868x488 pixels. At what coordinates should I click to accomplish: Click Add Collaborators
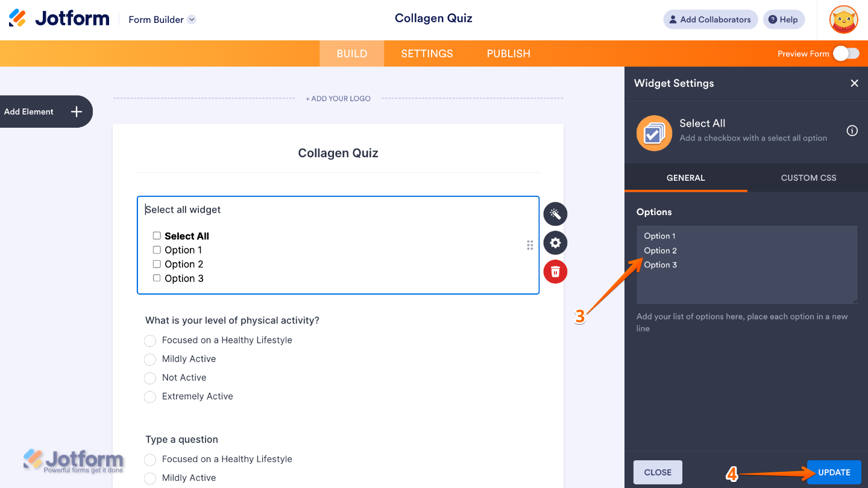click(710, 19)
